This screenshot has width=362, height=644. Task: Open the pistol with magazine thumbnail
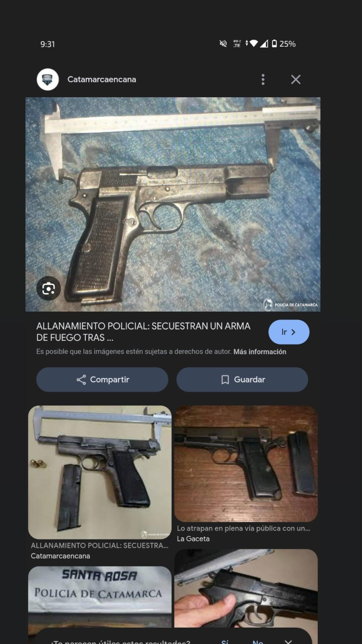100,472
